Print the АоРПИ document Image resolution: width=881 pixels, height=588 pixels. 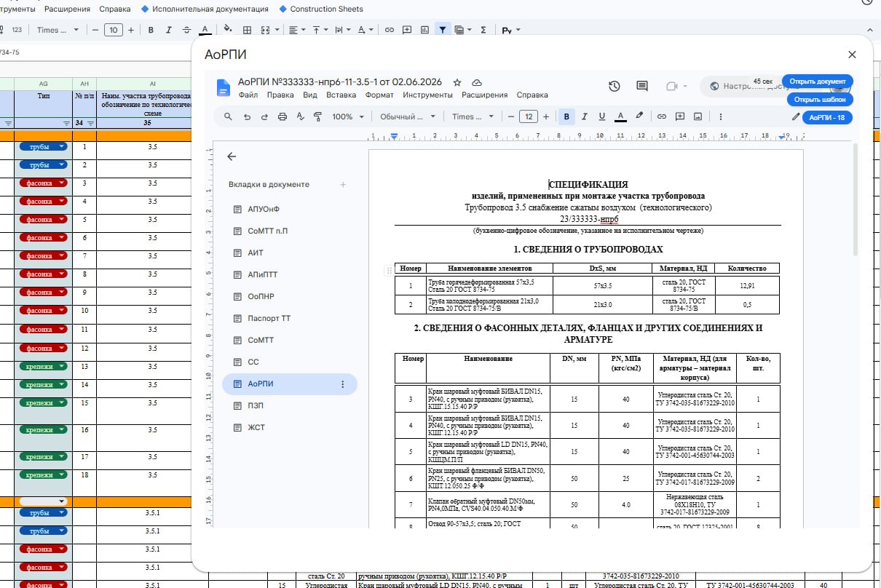click(283, 116)
